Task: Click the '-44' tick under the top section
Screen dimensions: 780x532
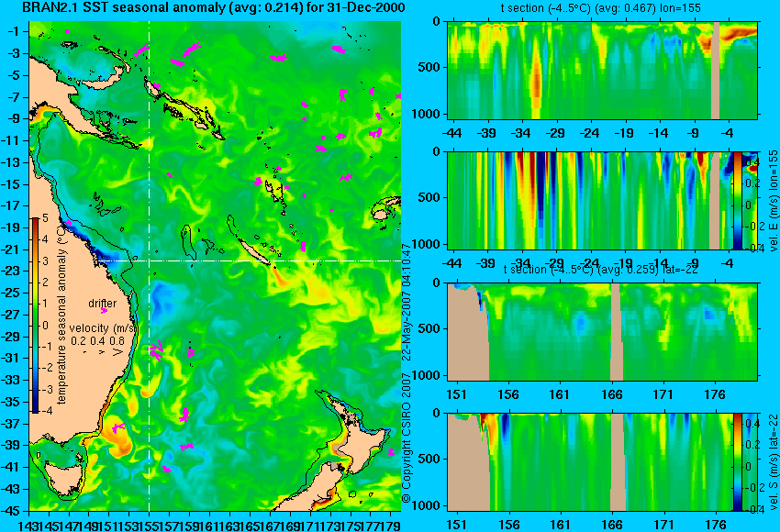Action: pos(451,133)
